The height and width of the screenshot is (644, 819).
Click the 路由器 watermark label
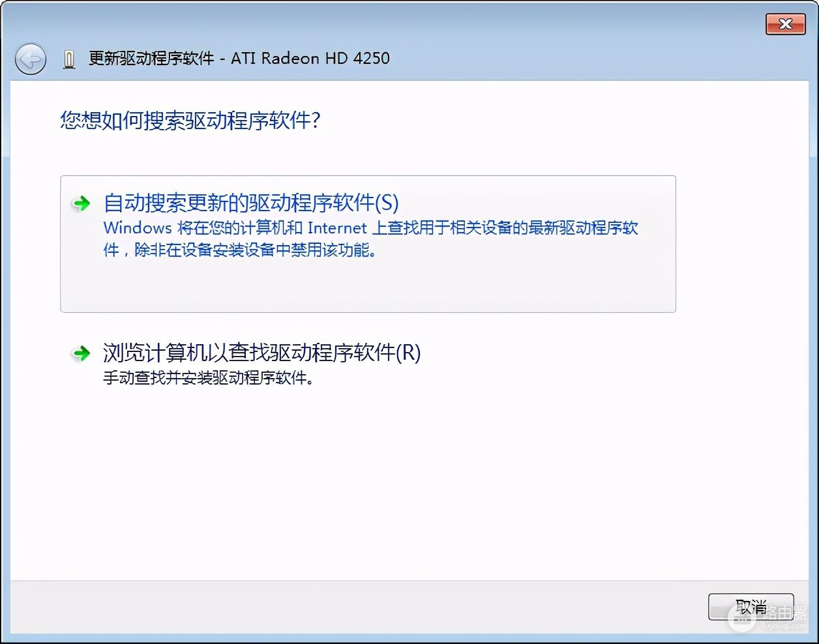coord(783,613)
